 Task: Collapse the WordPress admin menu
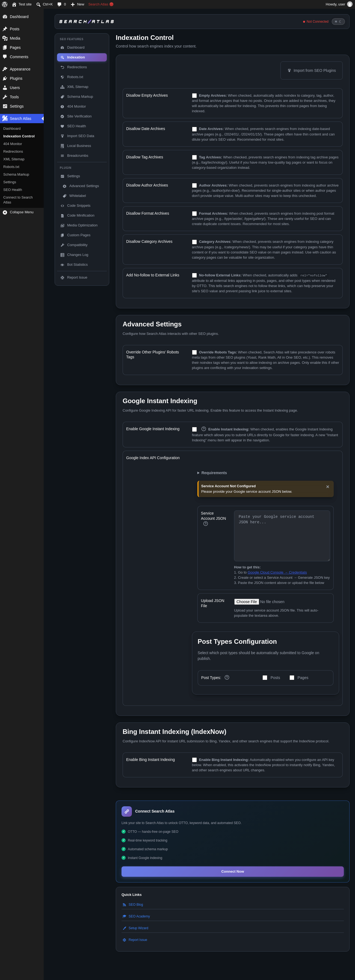pyautogui.click(x=22, y=212)
